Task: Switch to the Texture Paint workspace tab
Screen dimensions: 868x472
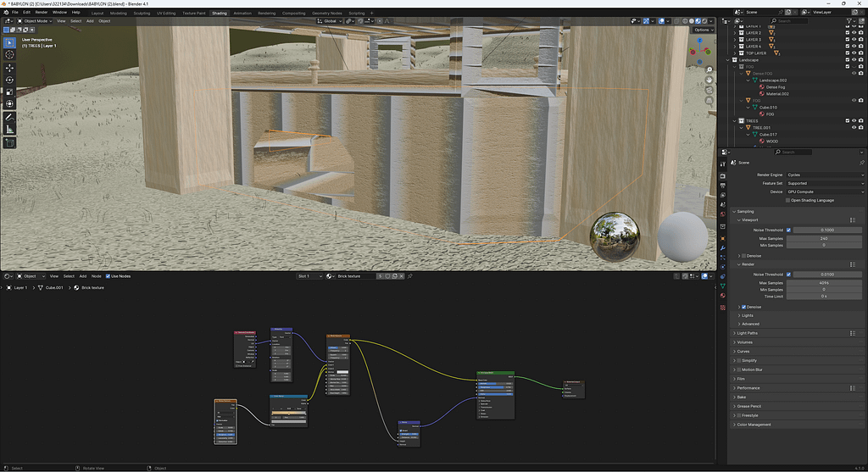Action: [x=193, y=14]
